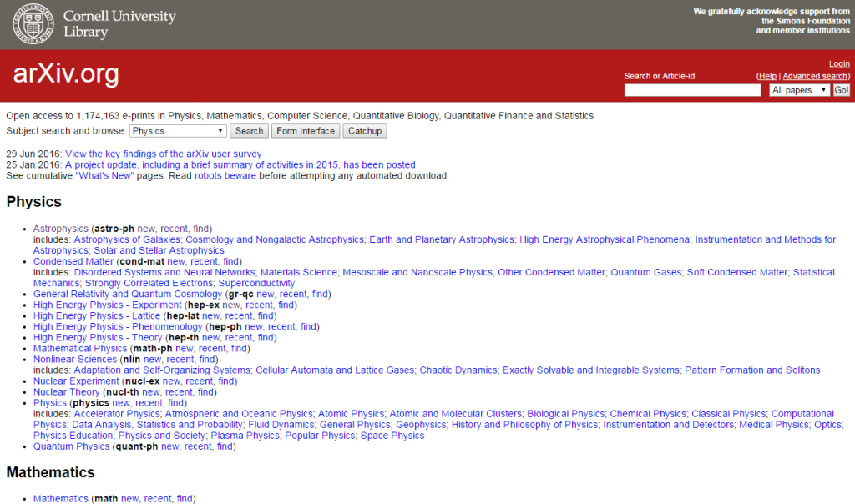The height and width of the screenshot is (504, 855).
Task: Open Pattern Formation and Solitons
Action: 752,370
